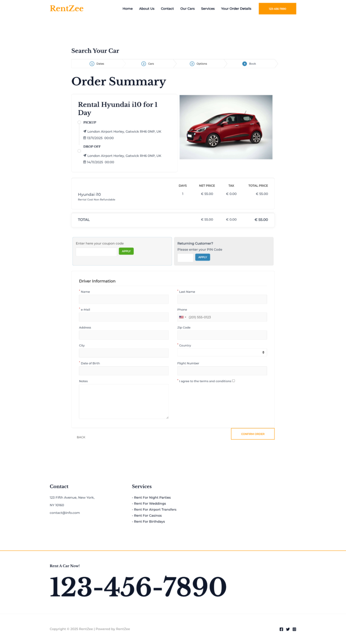Click the step 2 Cars circle icon
This screenshot has height=644, width=346.
(144, 64)
